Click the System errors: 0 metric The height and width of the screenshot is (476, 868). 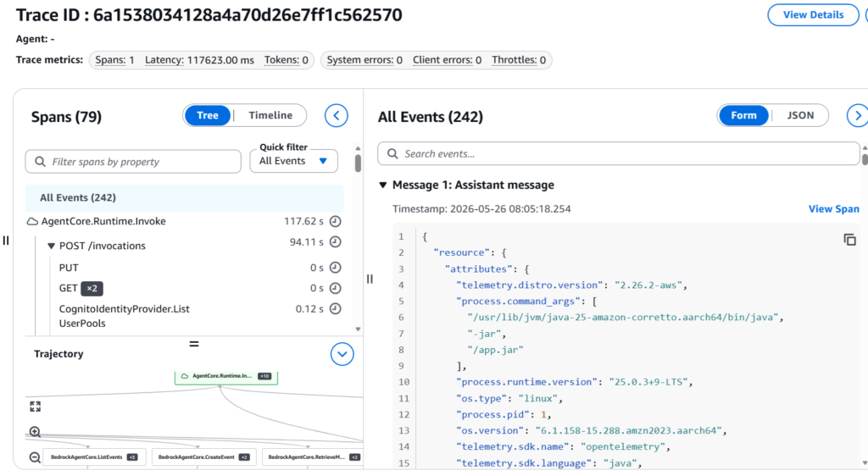[364, 59]
